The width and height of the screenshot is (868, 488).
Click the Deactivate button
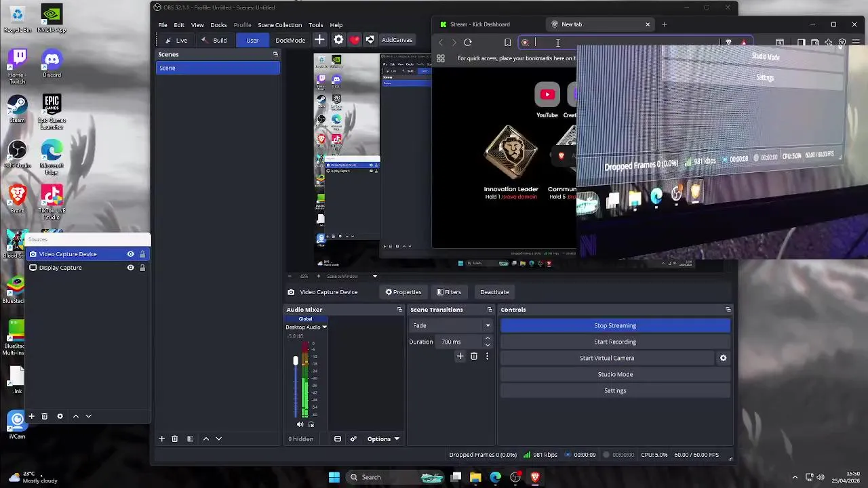pos(494,292)
